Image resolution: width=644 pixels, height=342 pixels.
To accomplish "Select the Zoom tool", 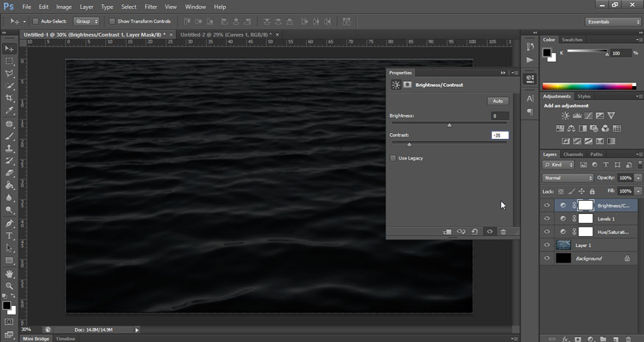I will pos(10,286).
